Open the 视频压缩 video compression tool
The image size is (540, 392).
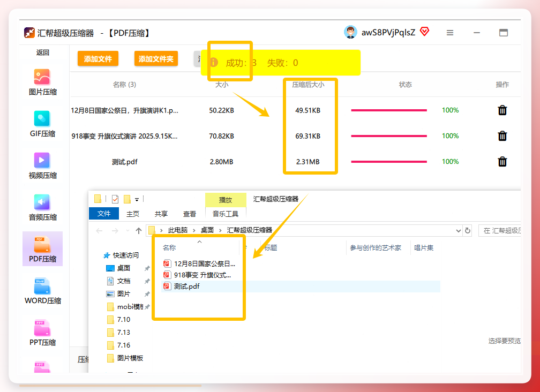pos(42,165)
